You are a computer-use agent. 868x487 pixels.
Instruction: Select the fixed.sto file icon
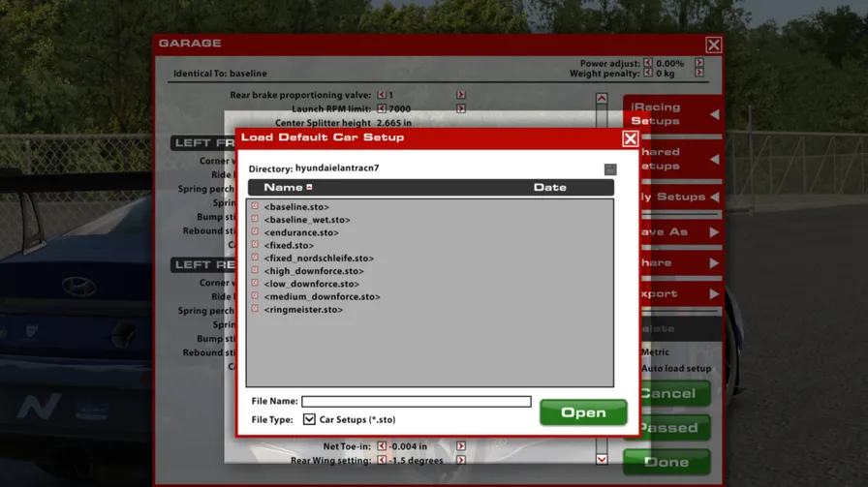coord(255,244)
